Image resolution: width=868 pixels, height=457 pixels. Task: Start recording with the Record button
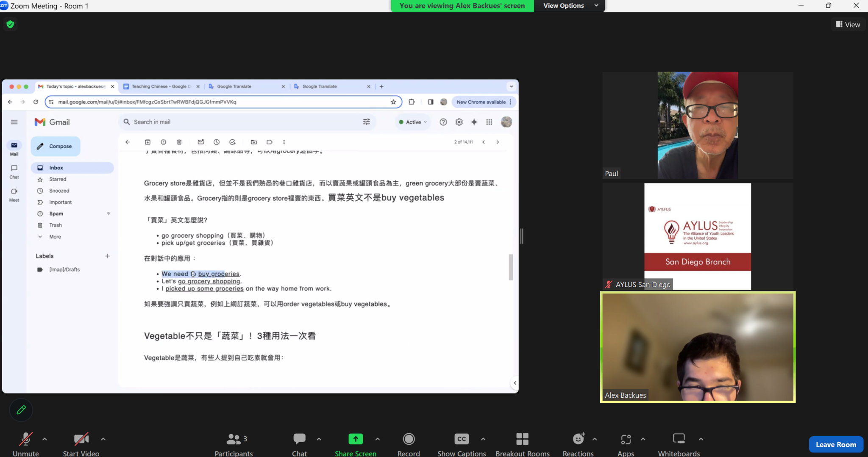click(x=409, y=444)
